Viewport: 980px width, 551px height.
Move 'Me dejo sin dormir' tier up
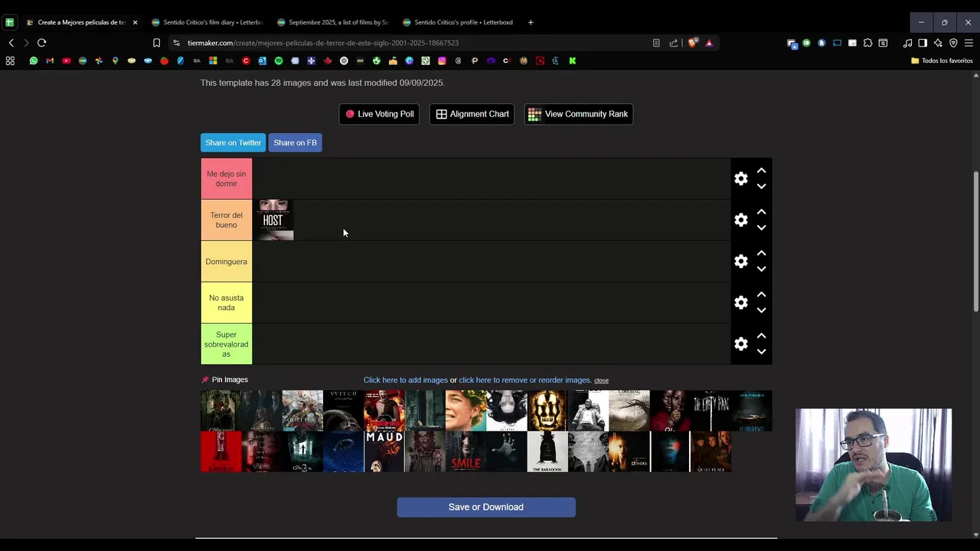[761, 171]
